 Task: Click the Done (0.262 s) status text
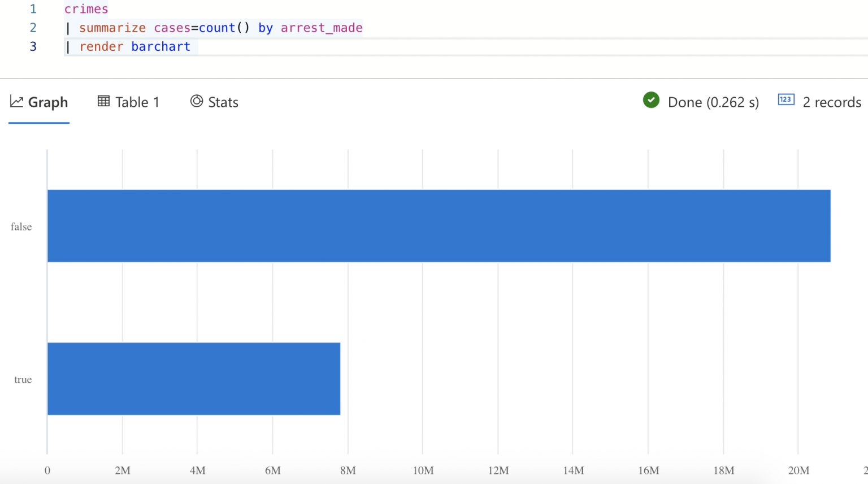(713, 102)
